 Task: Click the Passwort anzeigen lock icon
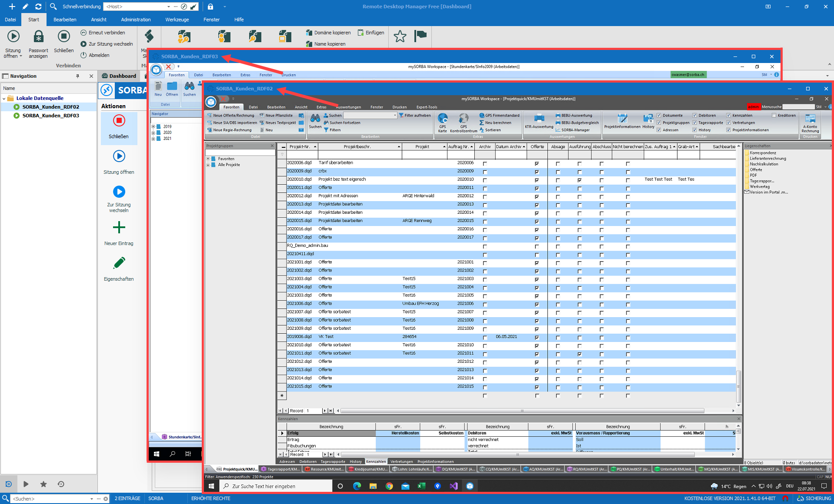(x=38, y=36)
